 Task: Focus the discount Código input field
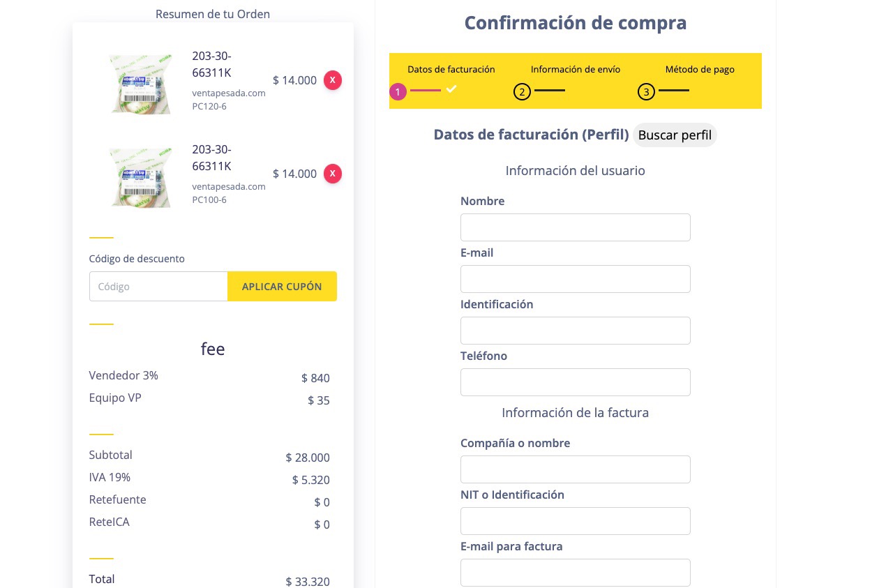158,287
